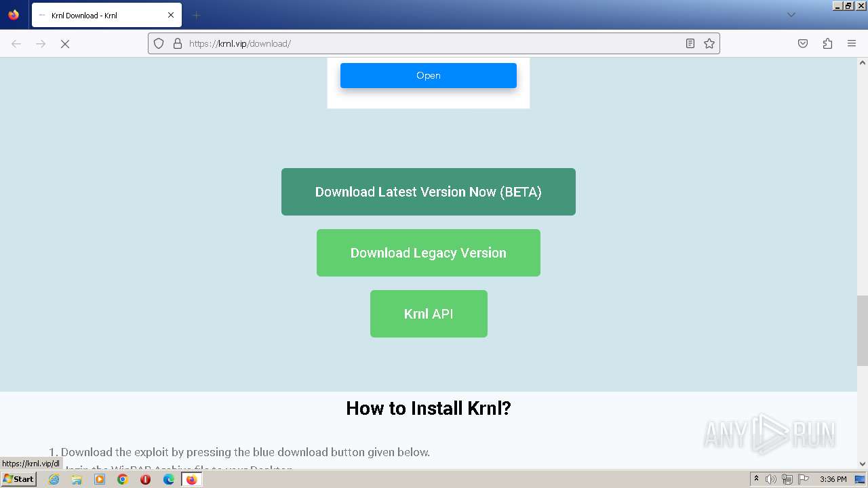This screenshot has width=868, height=488.
Task: Show hidden system tray icons
Action: [x=756, y=479]
